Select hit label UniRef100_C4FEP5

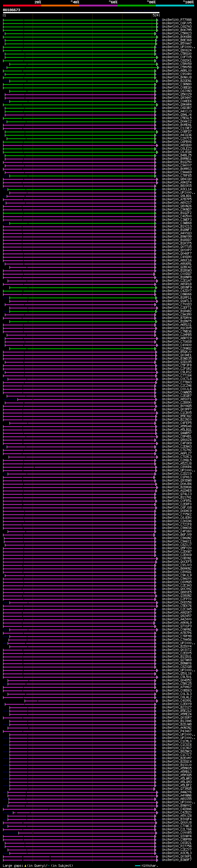pyautogui.click(x=176, y=422)
